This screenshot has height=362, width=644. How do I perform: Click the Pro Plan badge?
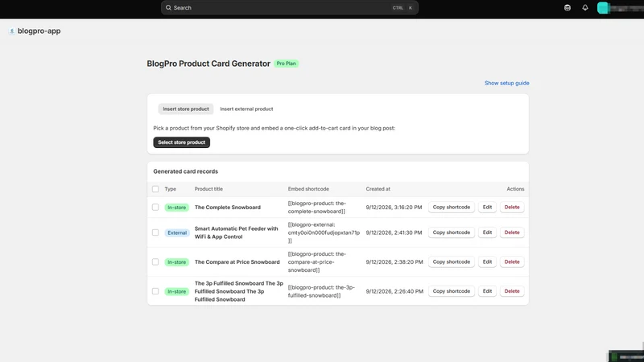coord(287,64)
